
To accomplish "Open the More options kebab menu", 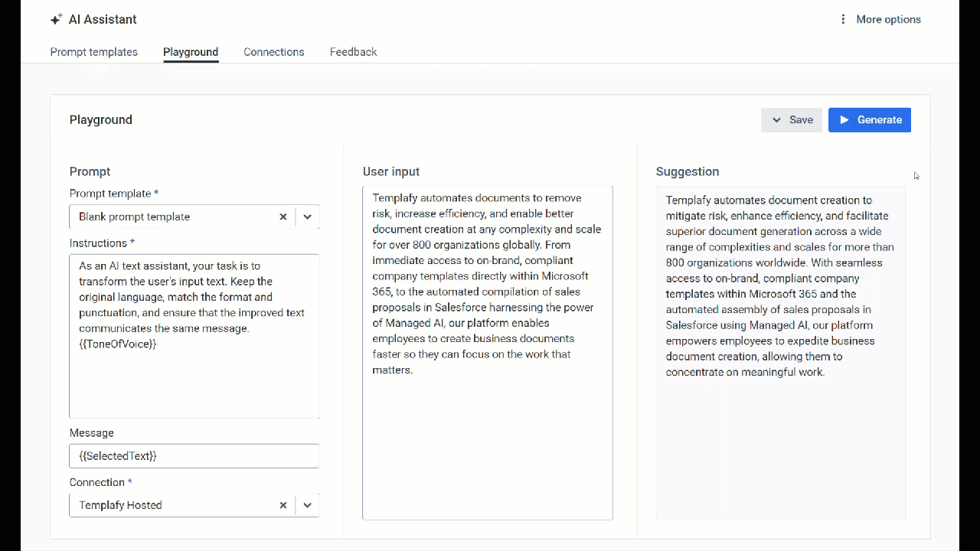I will [843, 19].
